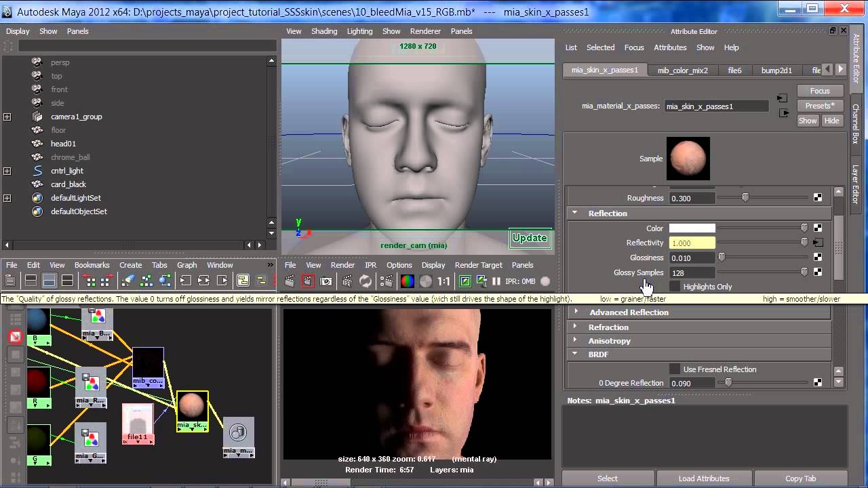This screenshot has width=868, height=488.
Task: Toggle the Highlights Only checkbox
Action: [x=675, y=287]
